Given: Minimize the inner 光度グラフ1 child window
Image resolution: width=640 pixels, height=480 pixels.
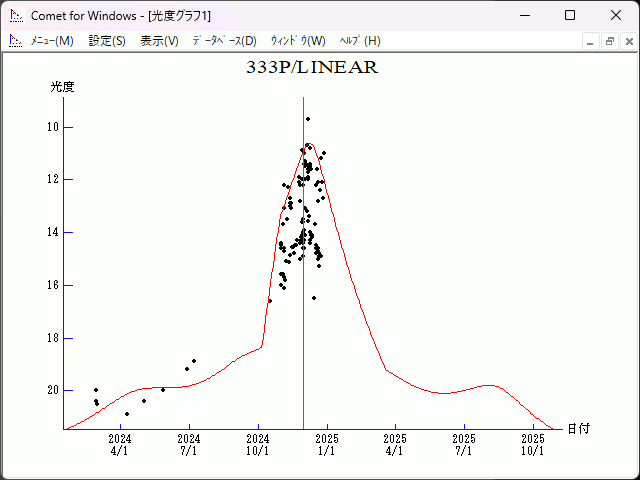Looking at the screenshot, I should (x=591, y=41).
